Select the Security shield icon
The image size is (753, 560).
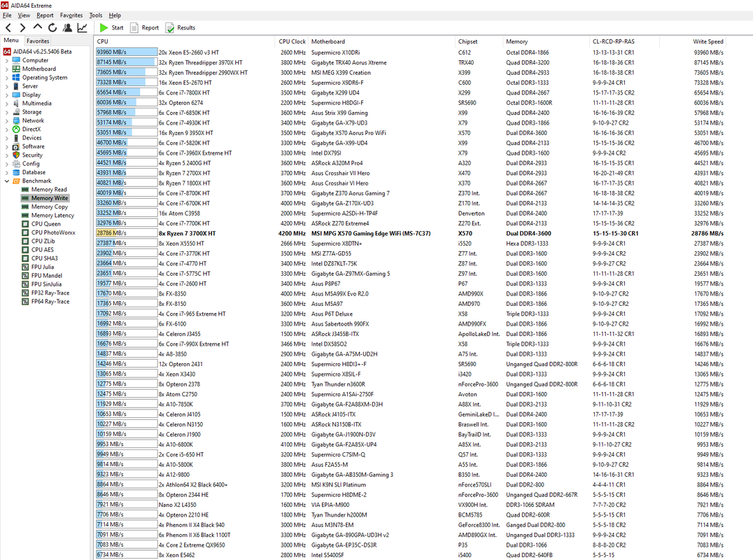pyautogui.click(x=16, y=155)
